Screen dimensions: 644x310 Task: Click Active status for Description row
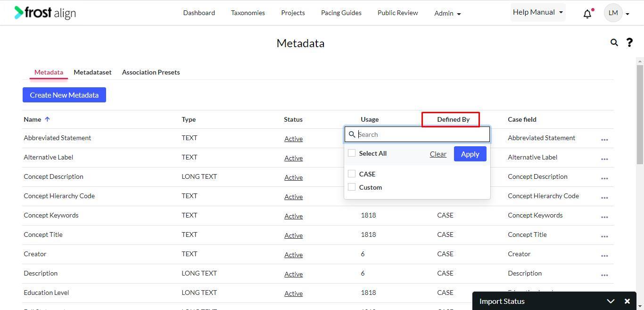(293, 274)
